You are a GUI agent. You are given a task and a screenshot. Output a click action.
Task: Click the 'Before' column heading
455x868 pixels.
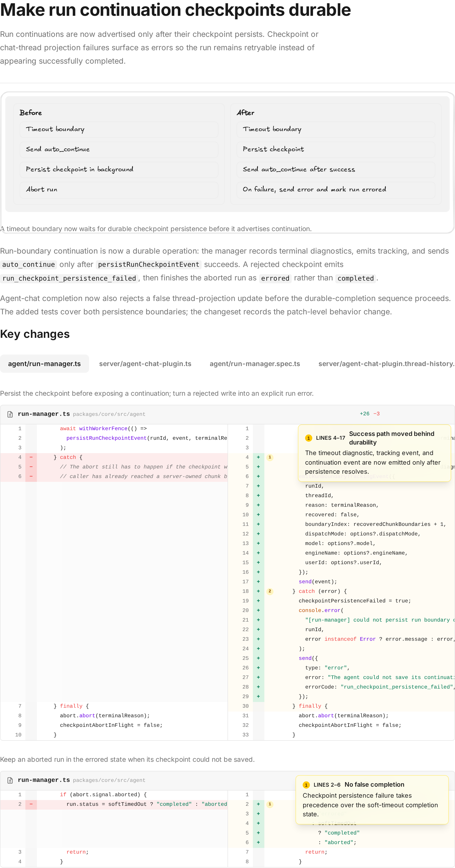31,113
